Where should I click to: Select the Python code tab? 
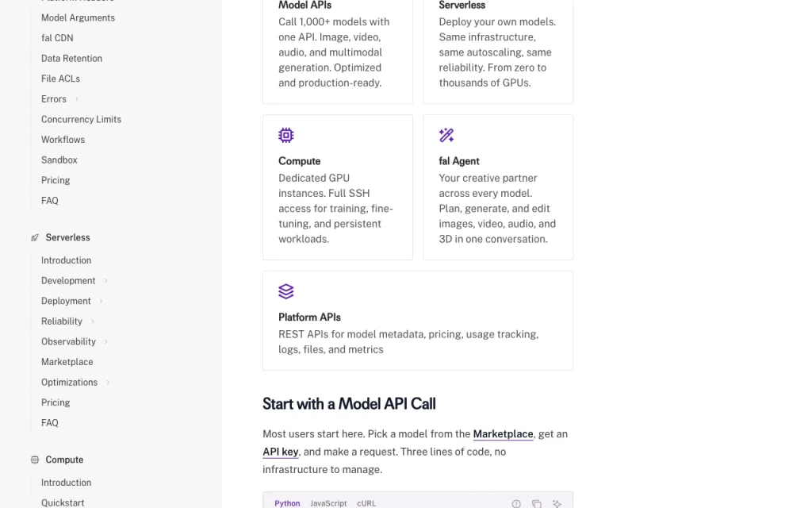click(287, 503)
